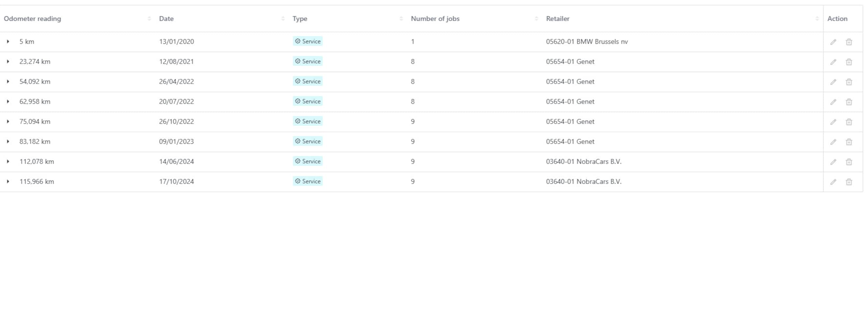Click retailer NobraCars B.V. dated 17/10/2024

584,181
